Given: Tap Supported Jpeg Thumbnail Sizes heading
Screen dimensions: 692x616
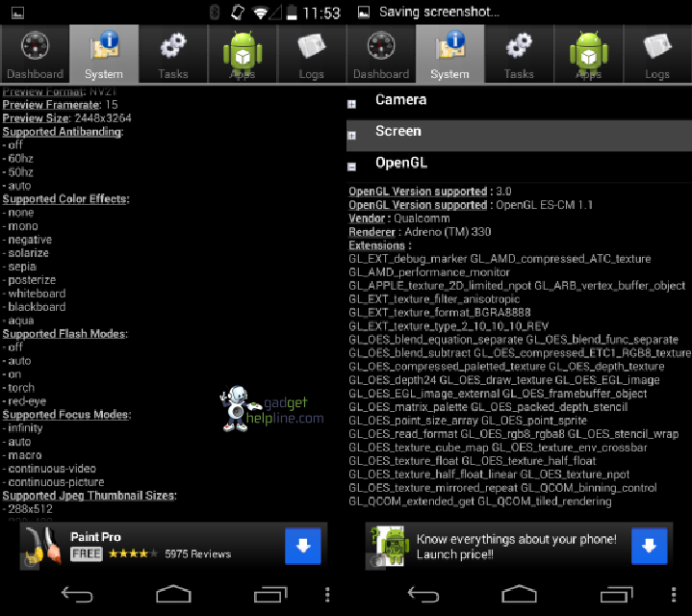Looking at the screenshot, I should coord(90,496).
